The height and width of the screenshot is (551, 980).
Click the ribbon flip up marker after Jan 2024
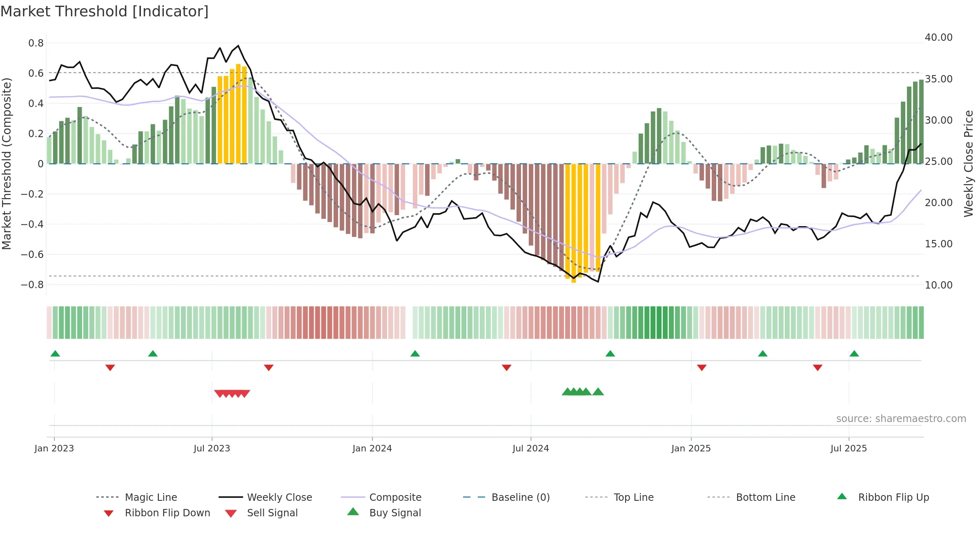tap(415, 353)
